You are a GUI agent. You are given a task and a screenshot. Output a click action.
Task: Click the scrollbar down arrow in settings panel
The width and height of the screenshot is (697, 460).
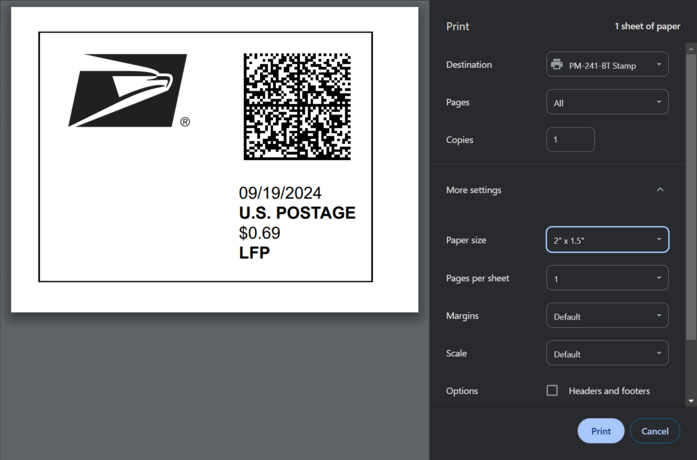tap(691, 401)
